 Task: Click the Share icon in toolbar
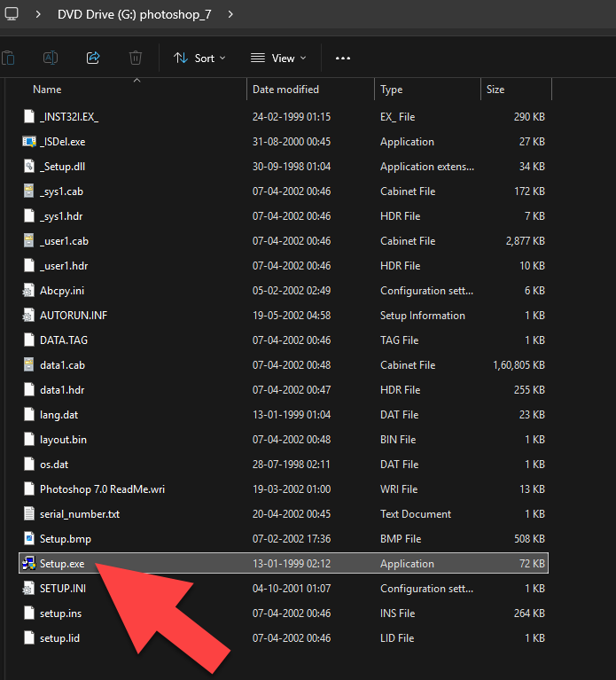(93, 58)
